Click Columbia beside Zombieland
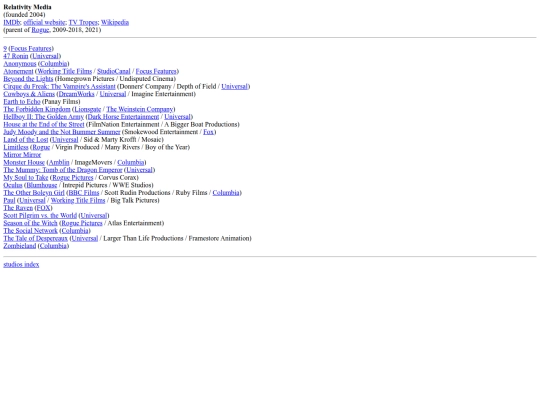 53,246
